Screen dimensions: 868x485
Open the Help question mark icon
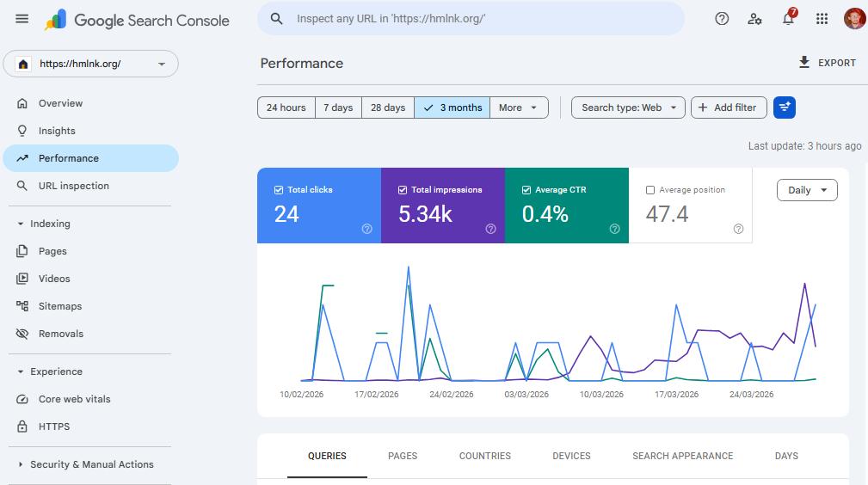pyautogui.click(x=722, y=19)
